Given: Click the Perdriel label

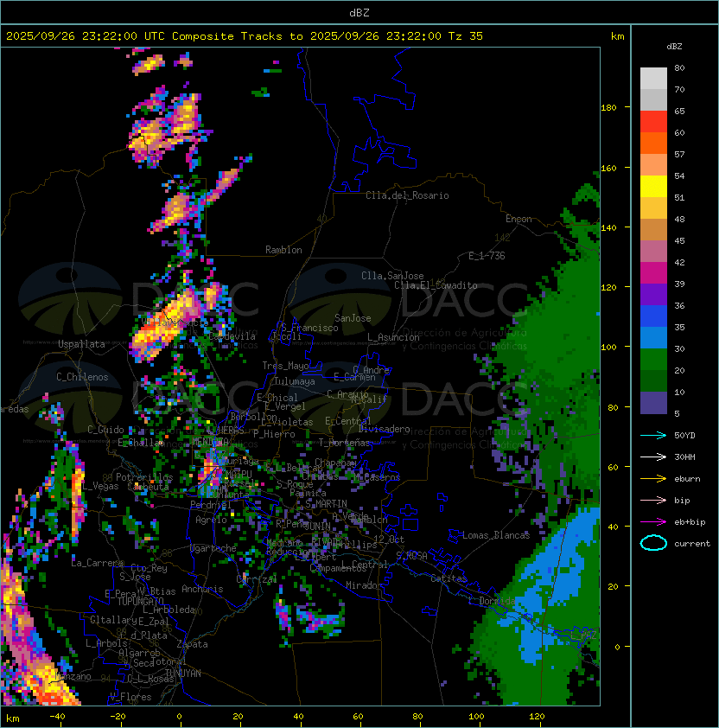Looking at the screenshot, I should (x=211, y=505).
